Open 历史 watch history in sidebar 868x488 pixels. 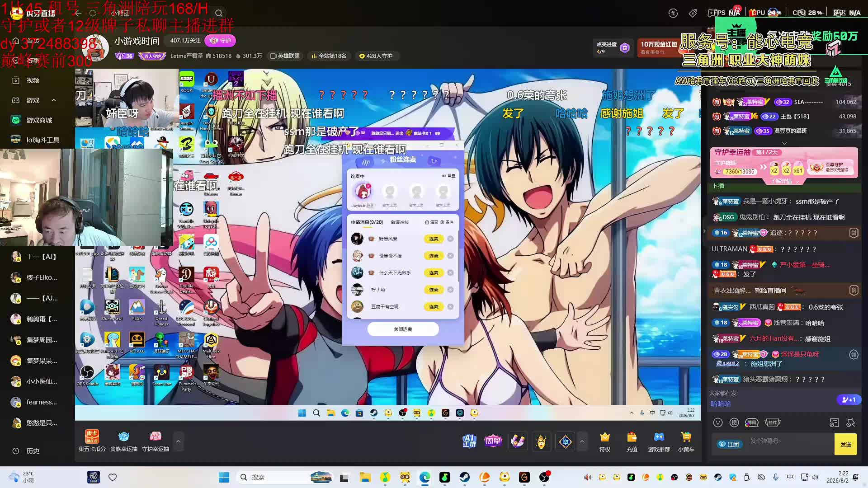(x=33, y=451)
